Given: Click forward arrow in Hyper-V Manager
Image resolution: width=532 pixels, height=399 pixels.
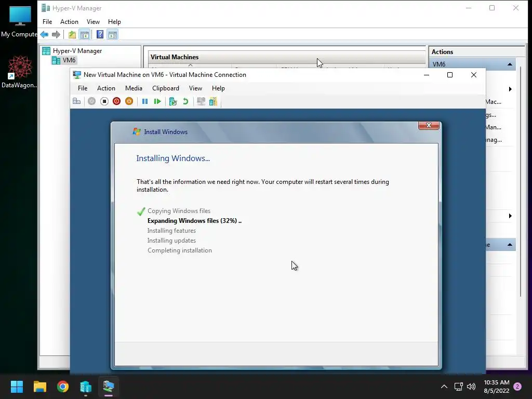Looking at the screenshot, I should point(56,34).
